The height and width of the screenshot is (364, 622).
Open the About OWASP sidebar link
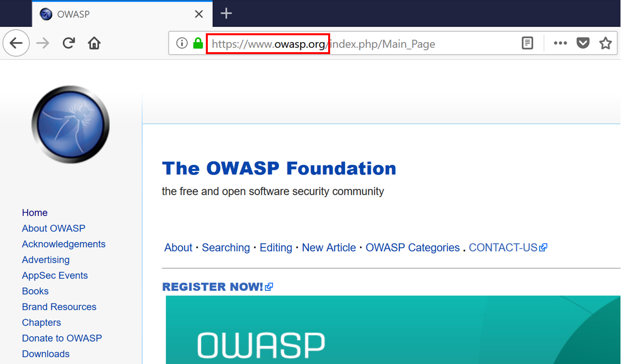[x=54, y=228]
